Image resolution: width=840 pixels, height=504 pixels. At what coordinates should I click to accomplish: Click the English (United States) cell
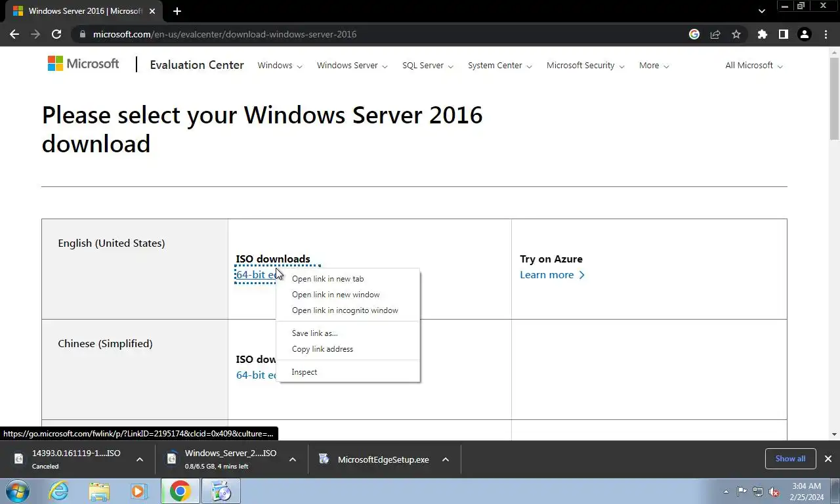(x=135, y=269)
